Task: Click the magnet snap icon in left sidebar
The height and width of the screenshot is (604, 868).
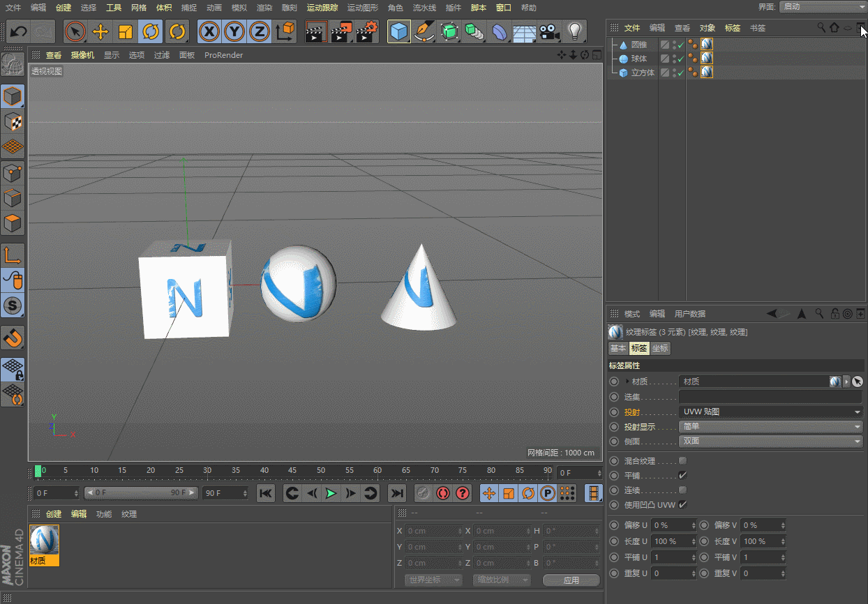Action: coord(13,338)
